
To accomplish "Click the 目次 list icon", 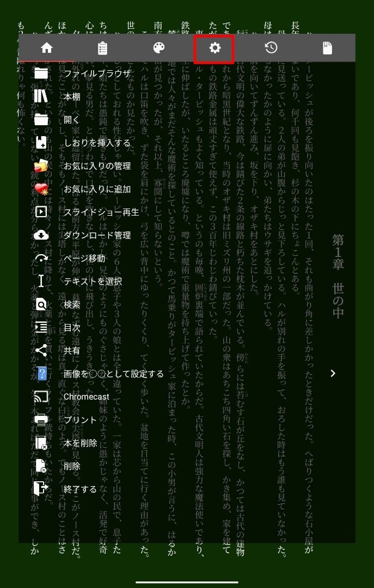I will tap(41, 327).
